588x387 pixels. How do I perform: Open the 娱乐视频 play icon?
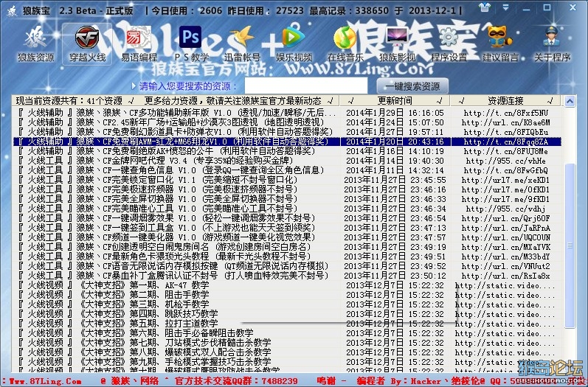pyautogui.click(x=294, y=43)
